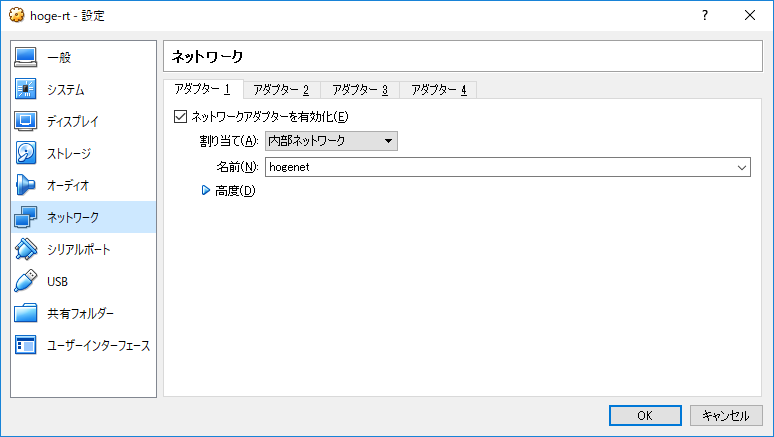Confirm settings with the OK button
The width and height of the screenshot is (774, 437).
(645, 415)
